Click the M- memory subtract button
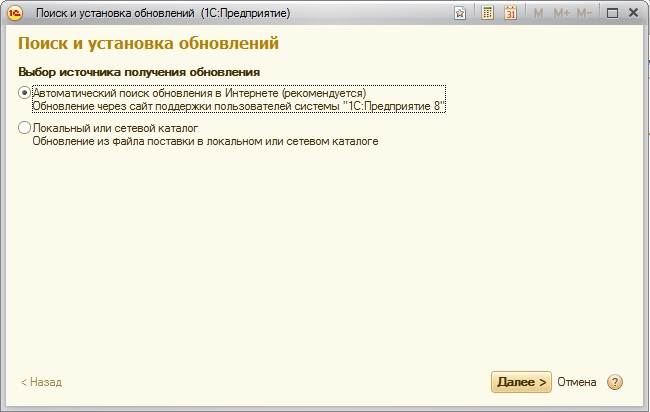 583,14
